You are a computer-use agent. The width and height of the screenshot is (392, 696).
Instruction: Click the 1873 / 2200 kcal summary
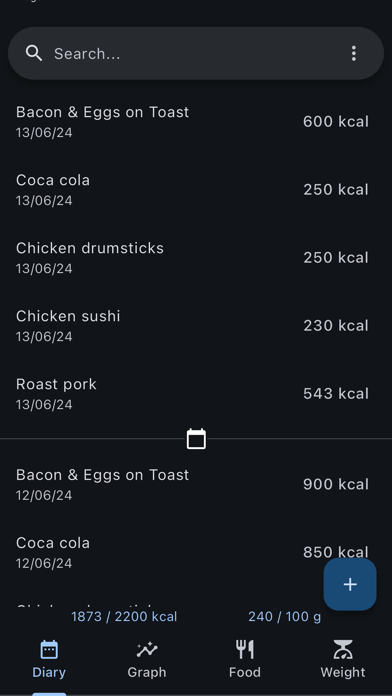tap(124, 617)
